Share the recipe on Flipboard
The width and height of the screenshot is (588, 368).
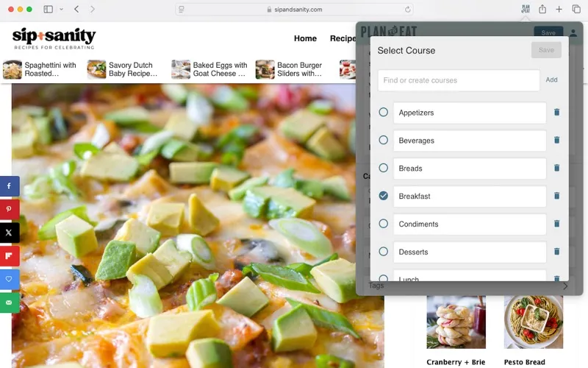pos(9,255)
